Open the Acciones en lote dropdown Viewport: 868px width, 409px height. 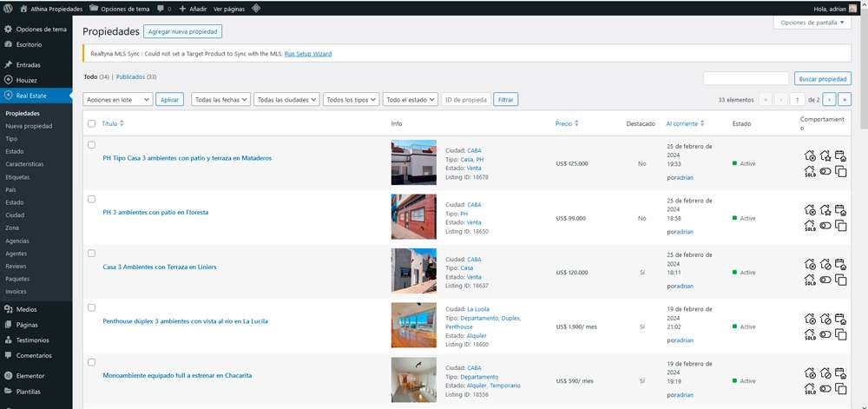click(x=118, y=100)
